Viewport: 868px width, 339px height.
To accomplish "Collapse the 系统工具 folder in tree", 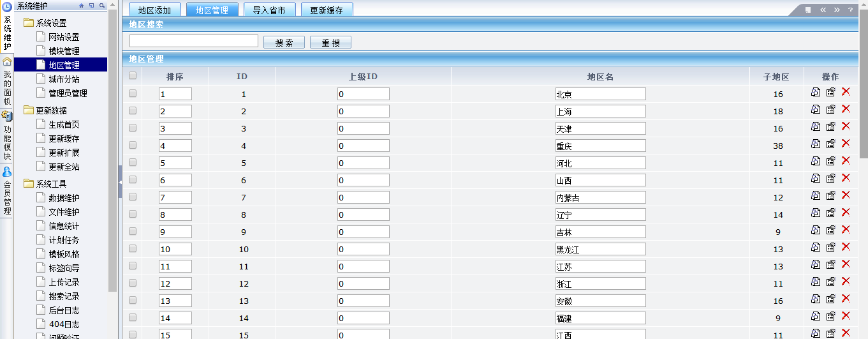I will [29, 184].
